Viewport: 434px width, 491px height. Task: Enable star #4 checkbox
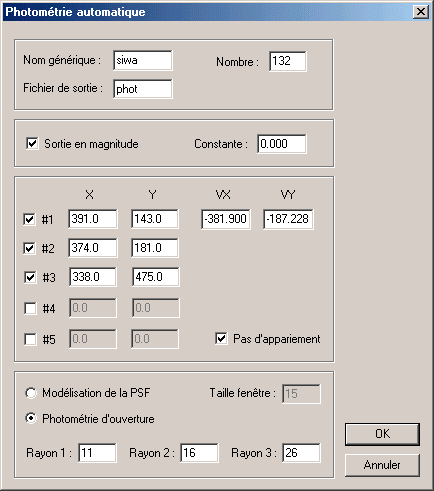[x=30, y=308]
